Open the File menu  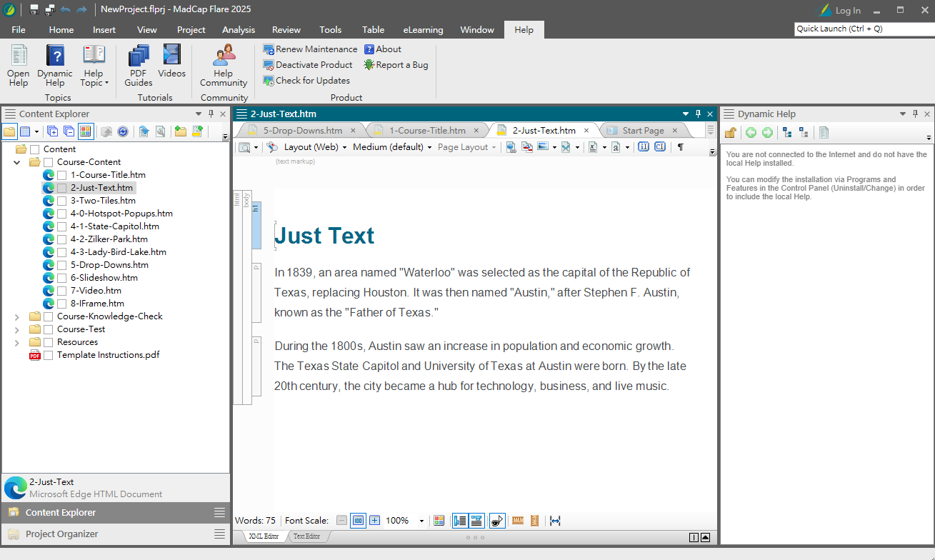click(19, 29)
